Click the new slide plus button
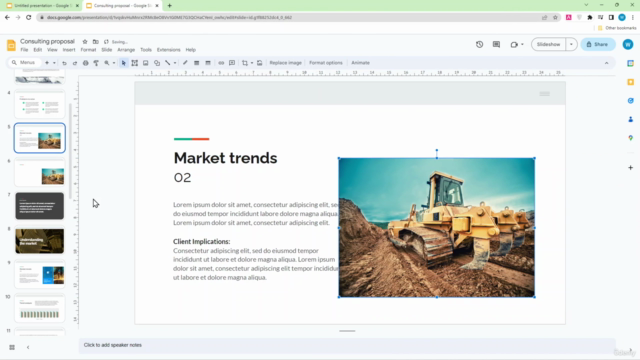 pos(47,63)
